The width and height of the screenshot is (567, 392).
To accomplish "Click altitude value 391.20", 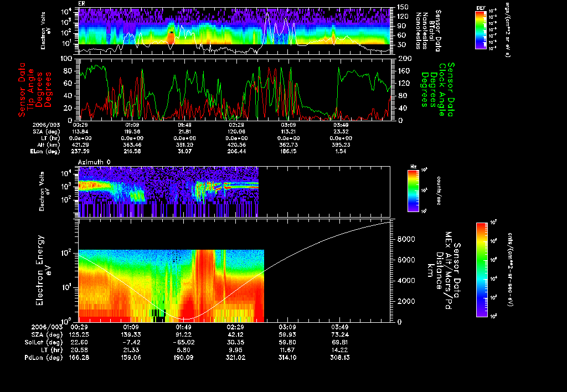I will coord(184,145).
